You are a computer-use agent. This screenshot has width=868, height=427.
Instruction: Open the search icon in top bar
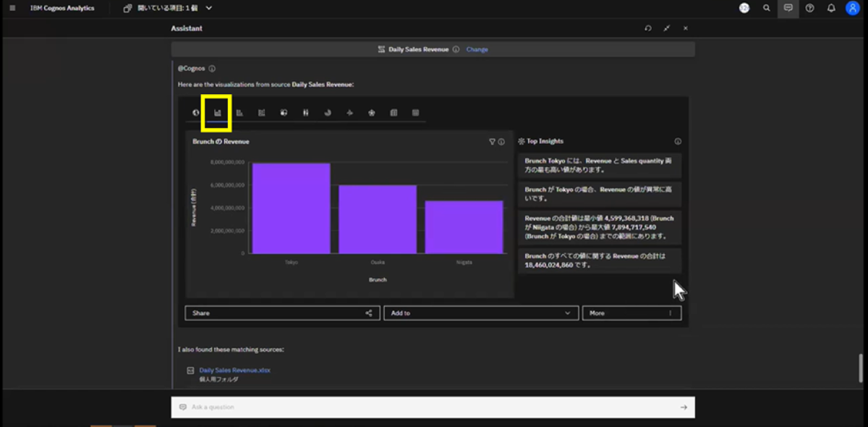point(766,8)
